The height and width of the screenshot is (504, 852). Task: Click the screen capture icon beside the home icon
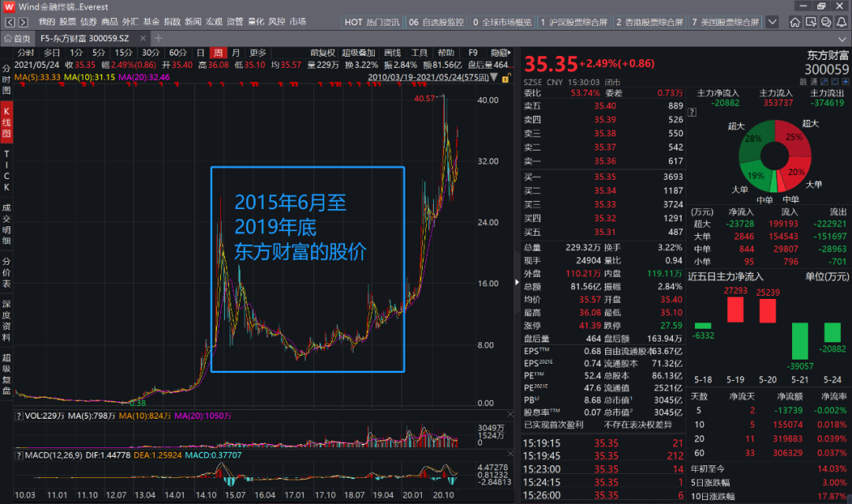pyautogui.click(x=811, y=22)
